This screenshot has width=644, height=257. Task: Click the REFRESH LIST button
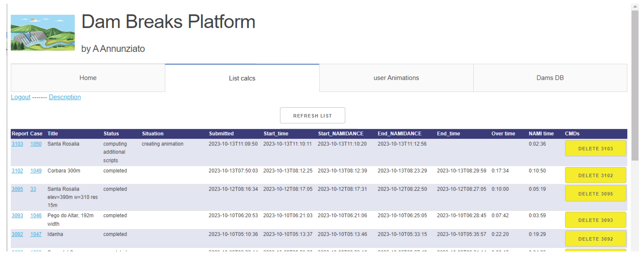pos(312,115)
